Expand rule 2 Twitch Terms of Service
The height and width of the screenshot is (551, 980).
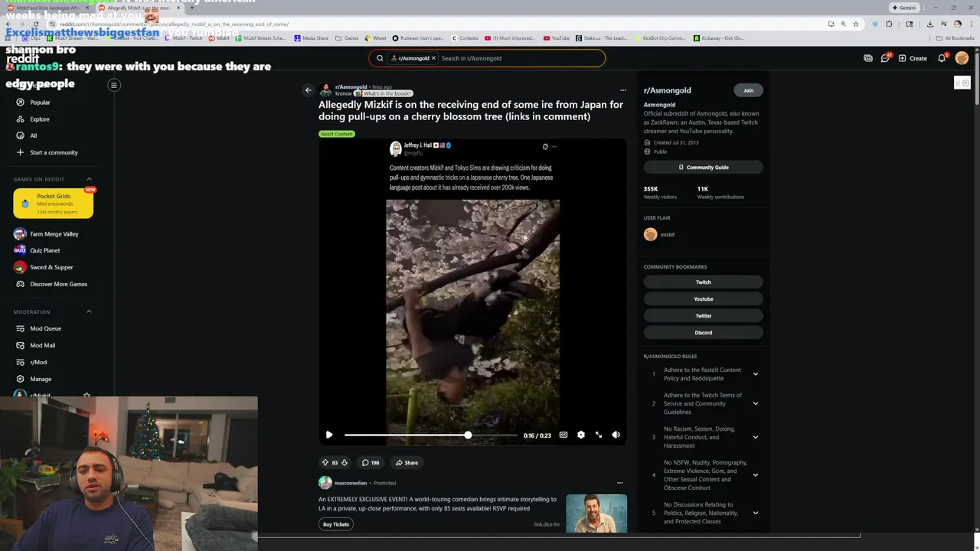tap(755, 403)
